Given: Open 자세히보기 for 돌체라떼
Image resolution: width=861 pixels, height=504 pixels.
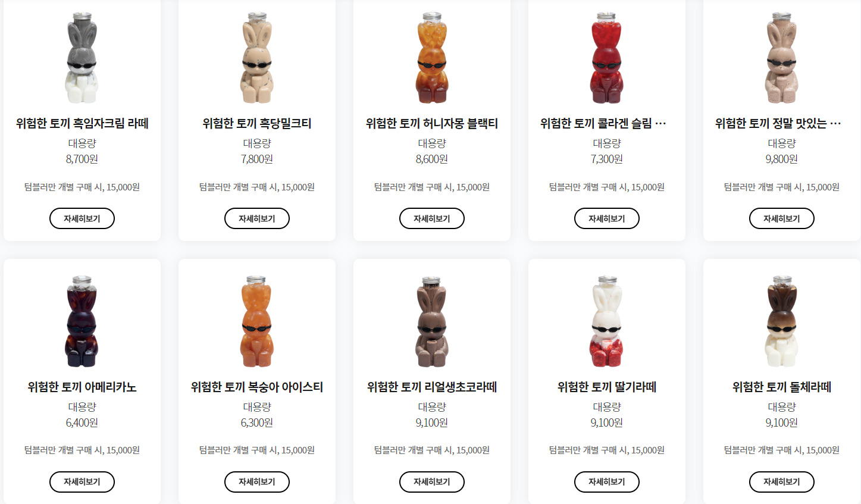Looking at the screenshot, I should 781,482.
